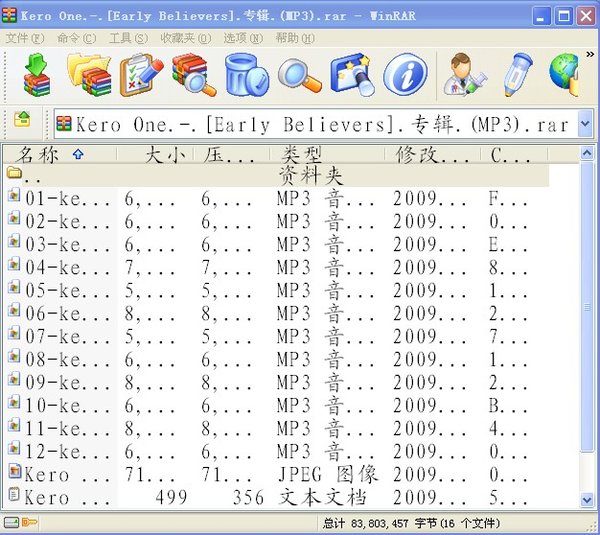Sort by the 大小 column header
600x535 pixels.
click(155, 155)
